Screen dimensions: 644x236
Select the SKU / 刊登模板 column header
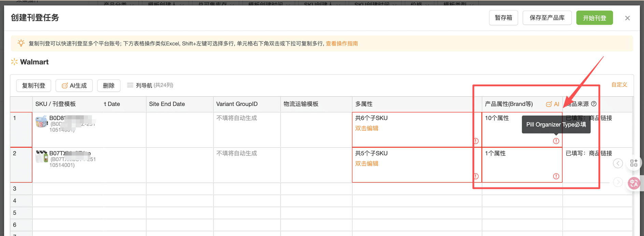(56, 104)
